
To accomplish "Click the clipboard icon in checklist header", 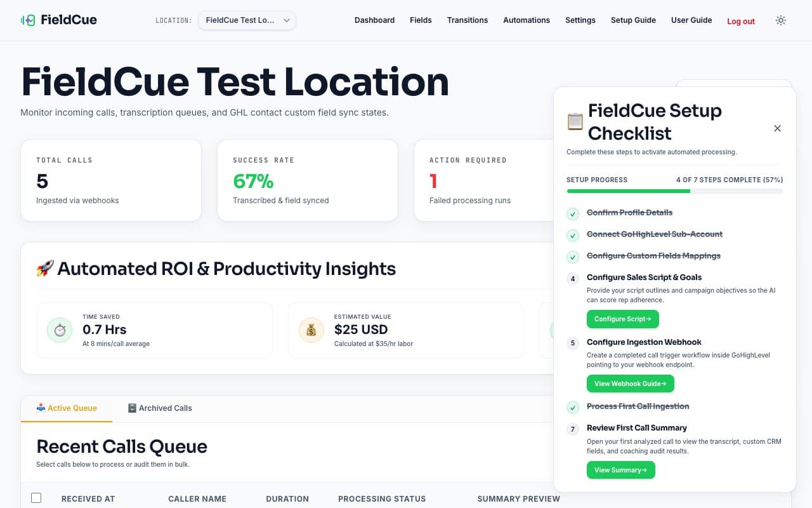I will pos(575,121).
